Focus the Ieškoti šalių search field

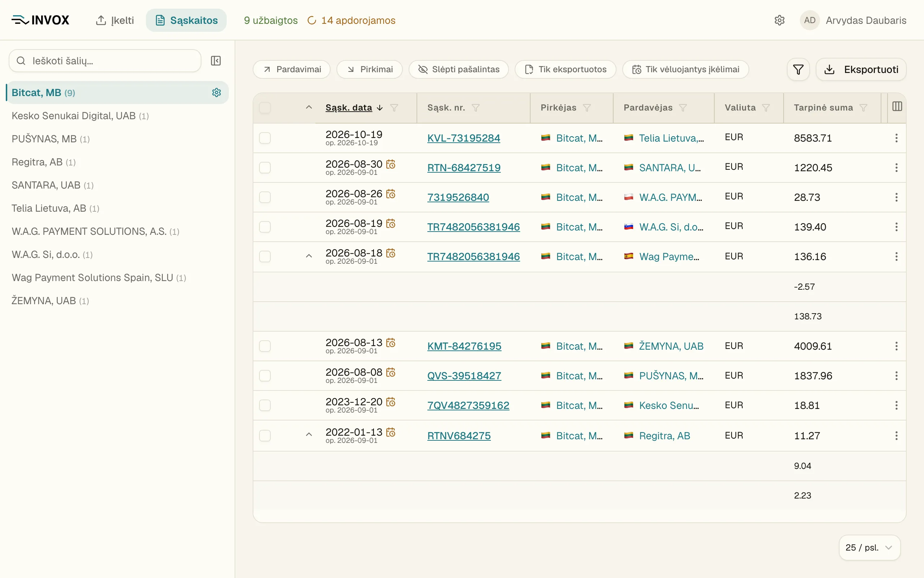(x=105, y=61)
